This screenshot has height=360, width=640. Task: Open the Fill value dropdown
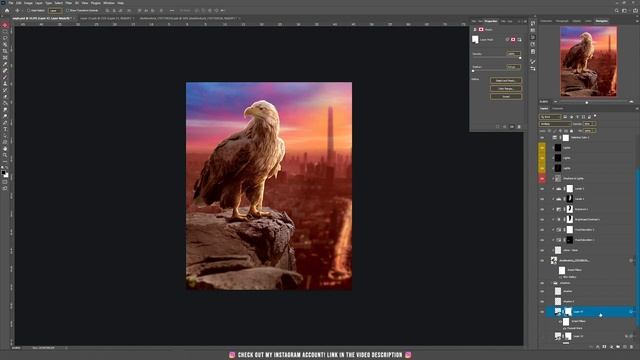[593, 131]
